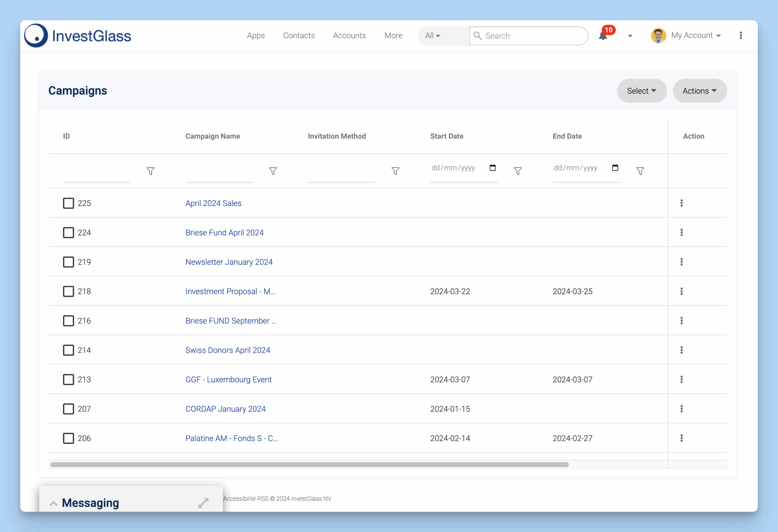Open Newsletter January 2024 campaign link
The width and height of the screenshot is (778, 532).
click(x=229, y=262)
